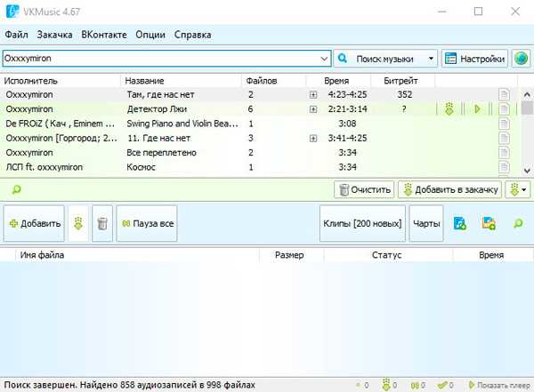Click the download icon beside Добавить button

click(78, 223)
